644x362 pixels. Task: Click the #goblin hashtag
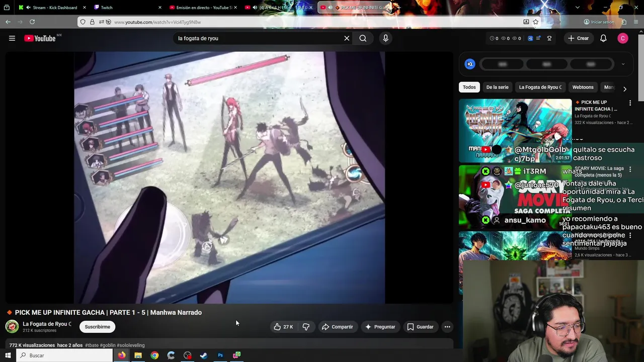point(108,345)
